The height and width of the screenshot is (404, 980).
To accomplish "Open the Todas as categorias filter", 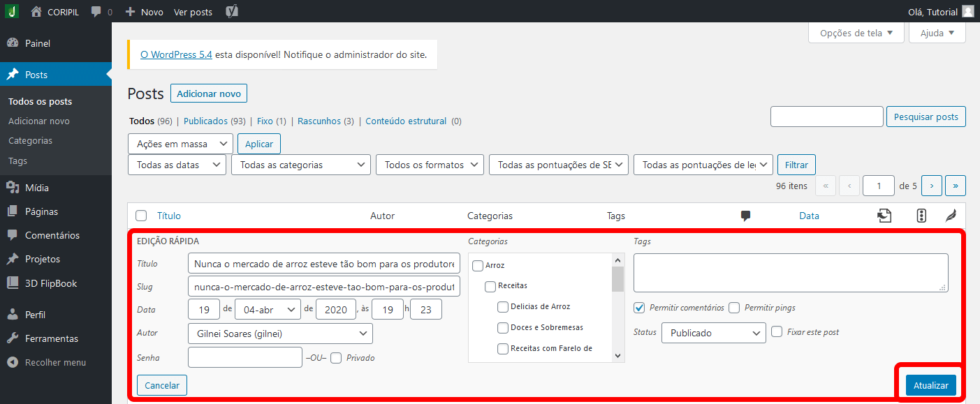I will tap(301, 165).
